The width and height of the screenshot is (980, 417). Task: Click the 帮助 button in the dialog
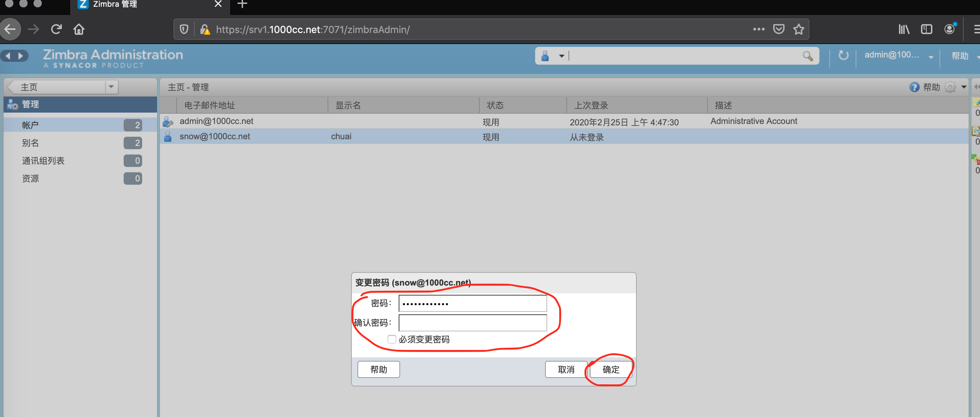(378, 369)
